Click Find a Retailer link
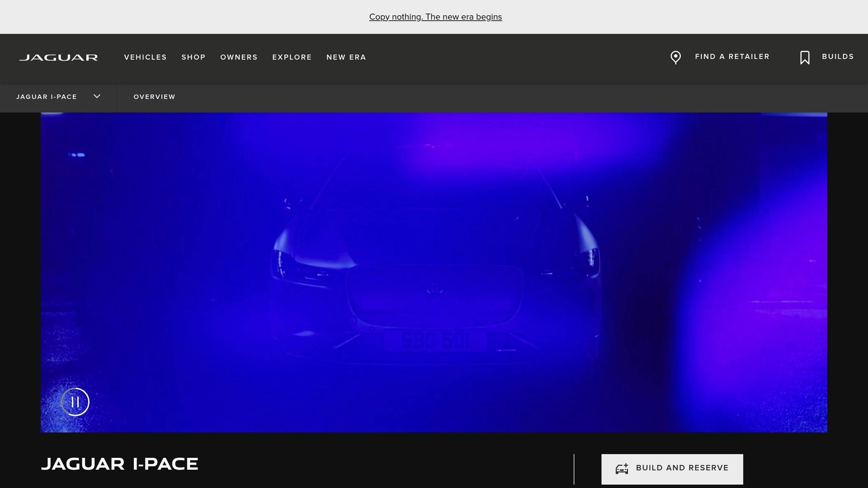This screenshot has width=868, height=488. tap(732, 57)
